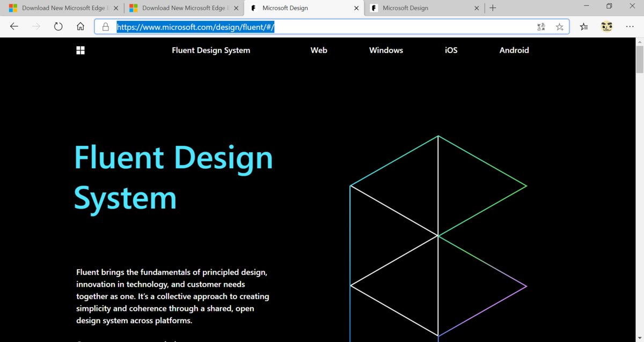The height and width of the screenshot is (342, 644).
Task: Go back using the browser back arrow
Action: pyautogui.click(x=14, y=27)
